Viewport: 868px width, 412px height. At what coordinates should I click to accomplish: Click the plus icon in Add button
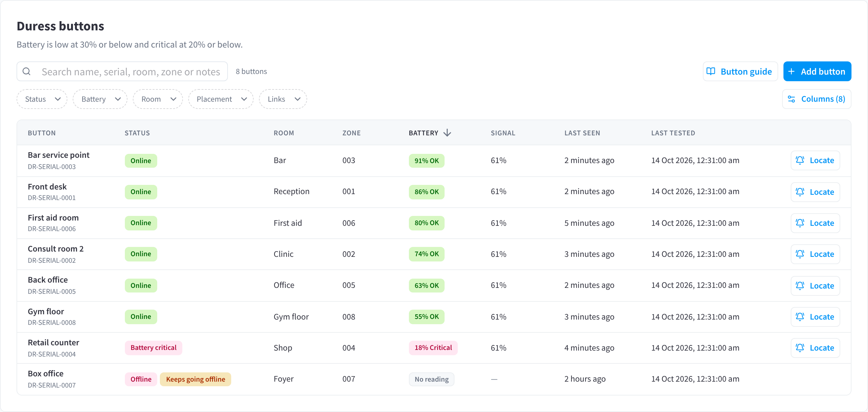[x=791, y=71]
